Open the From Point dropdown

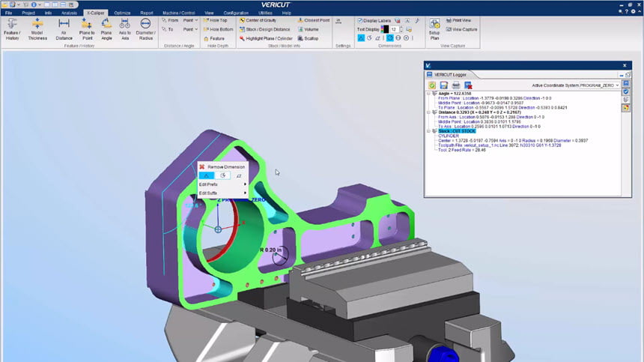[x=190, y=20]
